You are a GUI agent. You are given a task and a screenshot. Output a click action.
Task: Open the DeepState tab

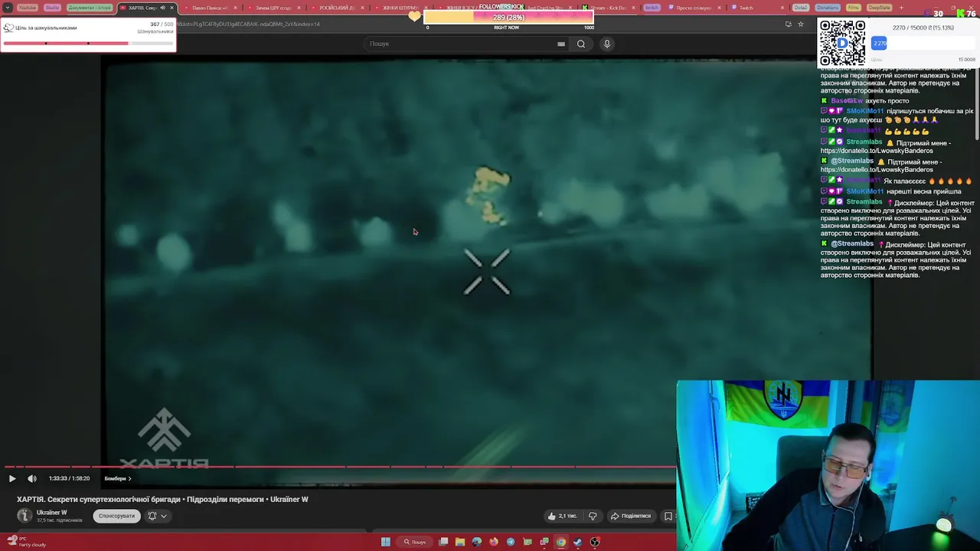[x=880, y=8]
